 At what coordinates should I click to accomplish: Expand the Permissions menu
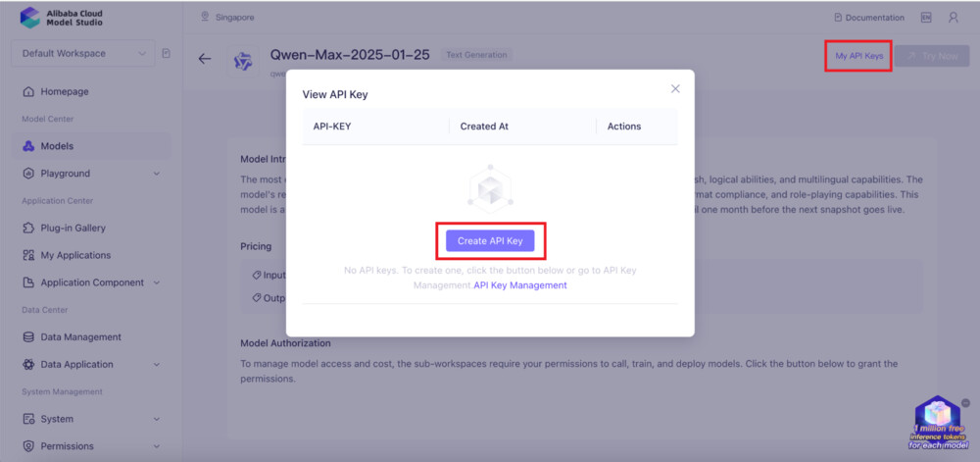156,446
